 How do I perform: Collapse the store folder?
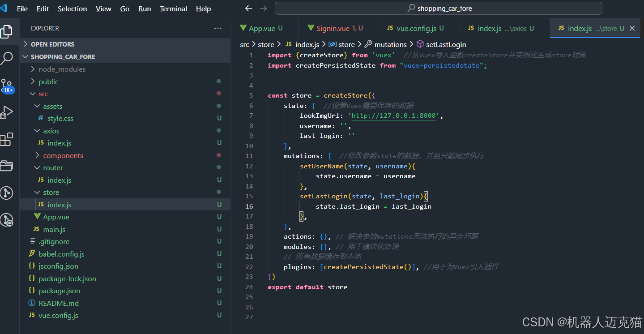[37, 192]
